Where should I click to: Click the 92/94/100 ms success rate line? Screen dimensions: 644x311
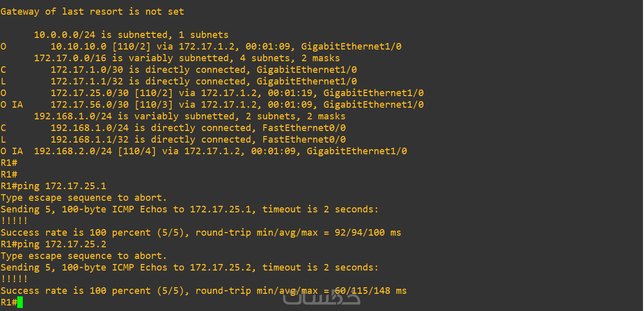click(200, 233)
